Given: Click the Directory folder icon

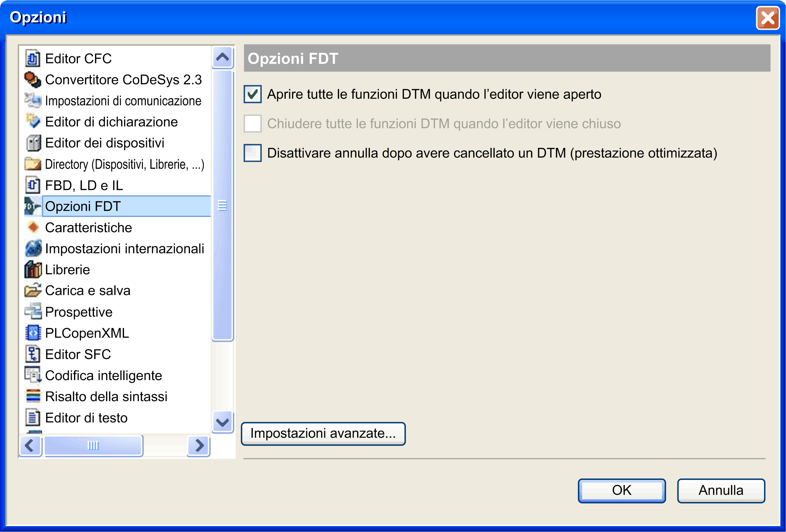Looking at the screenshot, I should point(32,164).
